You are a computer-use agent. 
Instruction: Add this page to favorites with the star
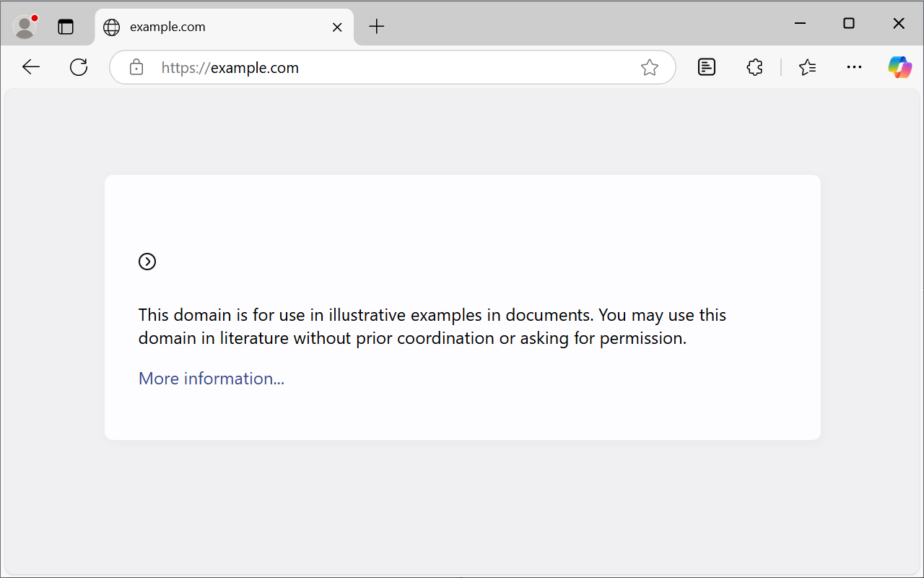[650, 67]
